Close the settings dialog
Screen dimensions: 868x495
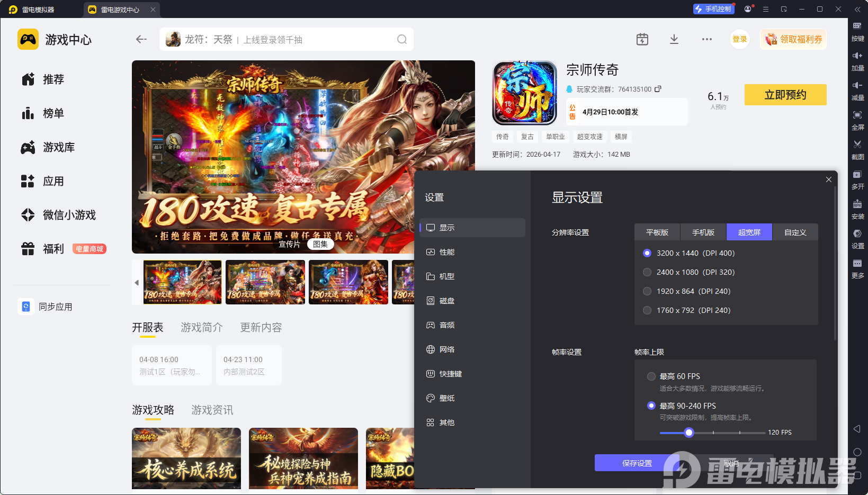point(829,179)
